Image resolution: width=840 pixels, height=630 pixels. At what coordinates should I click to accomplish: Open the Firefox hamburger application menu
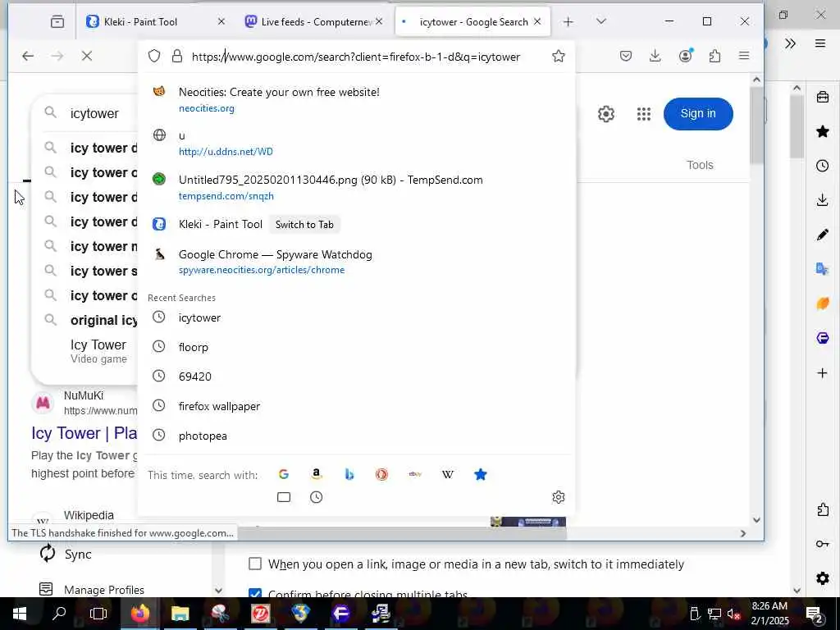pyautogui.click(x=744, y=56)
